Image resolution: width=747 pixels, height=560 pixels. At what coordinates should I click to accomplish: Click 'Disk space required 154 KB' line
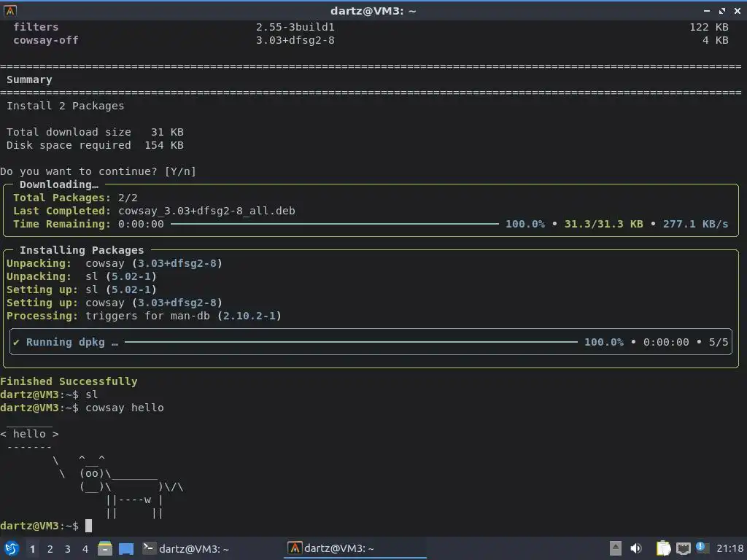[95, 145]
